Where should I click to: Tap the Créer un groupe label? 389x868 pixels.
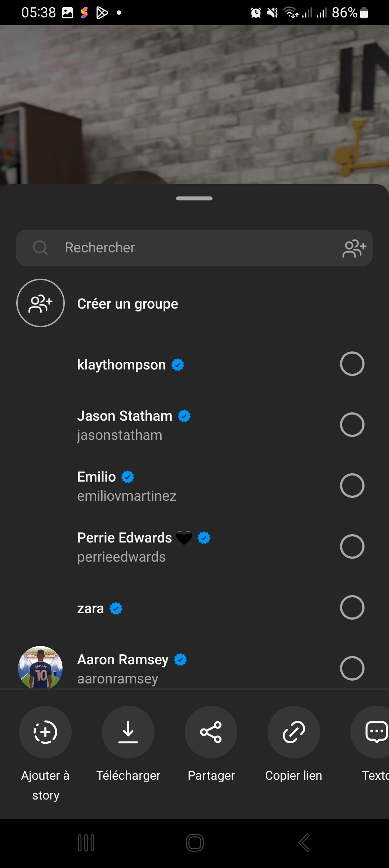pyautogui.click(x=128, y=304)
